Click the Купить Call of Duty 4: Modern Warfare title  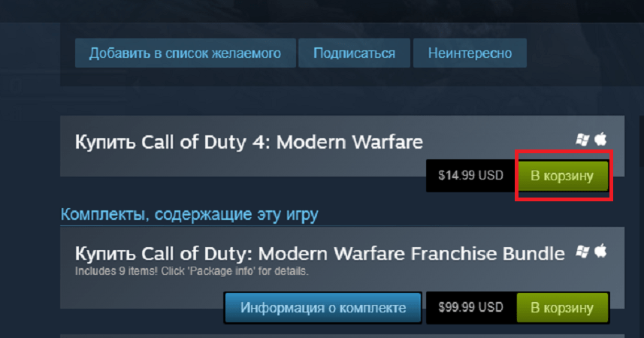(249, 143)
